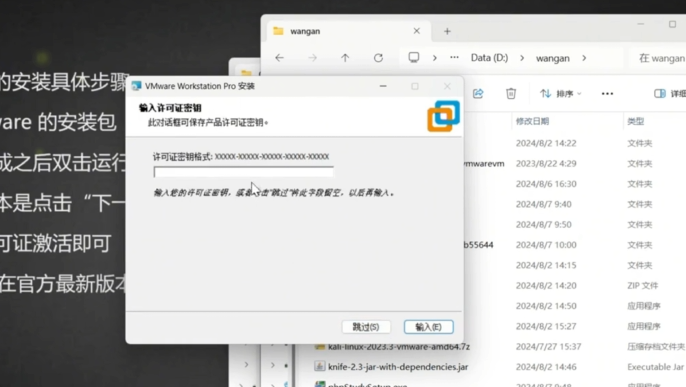The width and height of the screenshot is (686, 387).
Task: Click the date 2024/8/6 16:30 row
Action: tap(546, 184)
